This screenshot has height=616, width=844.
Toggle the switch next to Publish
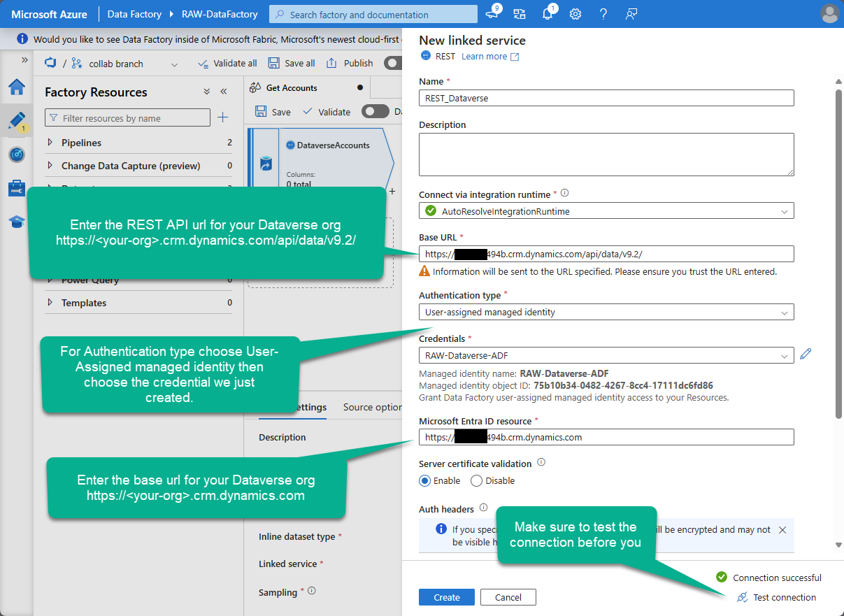[394, 63]
